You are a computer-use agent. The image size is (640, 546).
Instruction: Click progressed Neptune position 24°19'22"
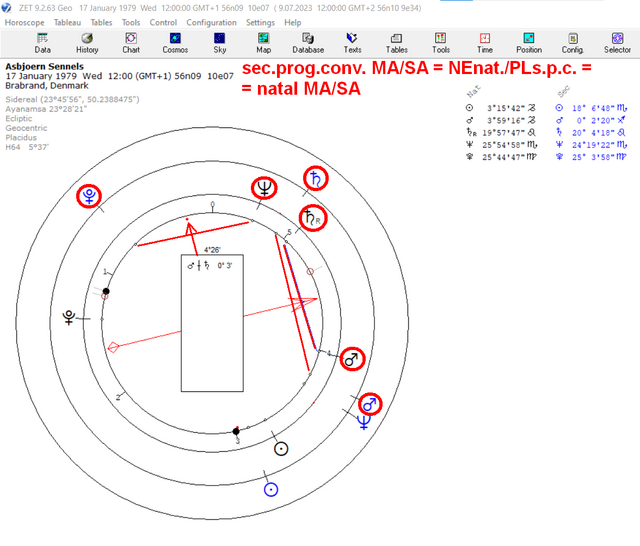tap(591, 145)
